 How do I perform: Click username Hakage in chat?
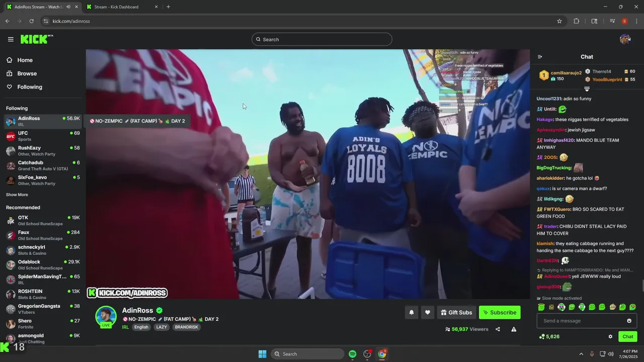[544, 120]
